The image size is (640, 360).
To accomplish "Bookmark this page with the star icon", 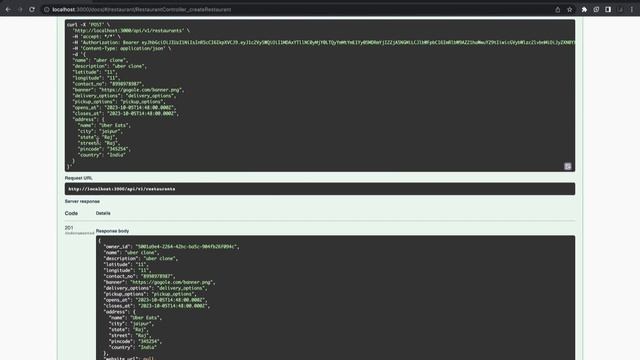I will [x=569, y=9].
